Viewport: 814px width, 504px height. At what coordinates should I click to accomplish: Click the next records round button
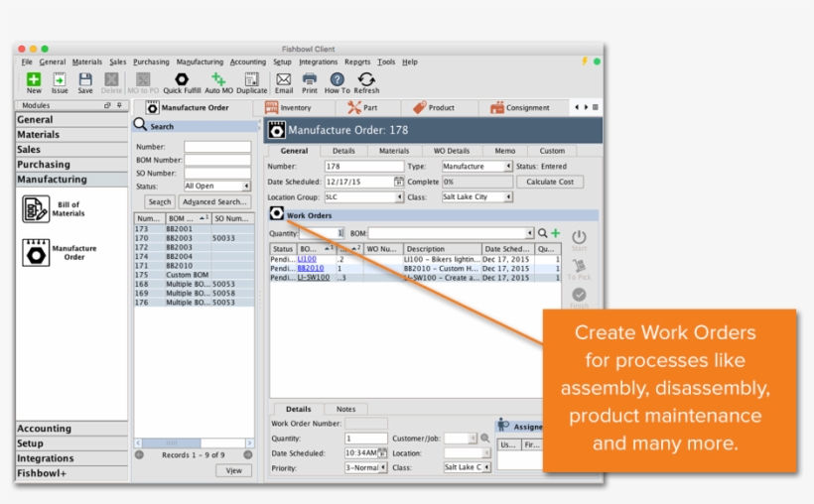pos(247,454)
